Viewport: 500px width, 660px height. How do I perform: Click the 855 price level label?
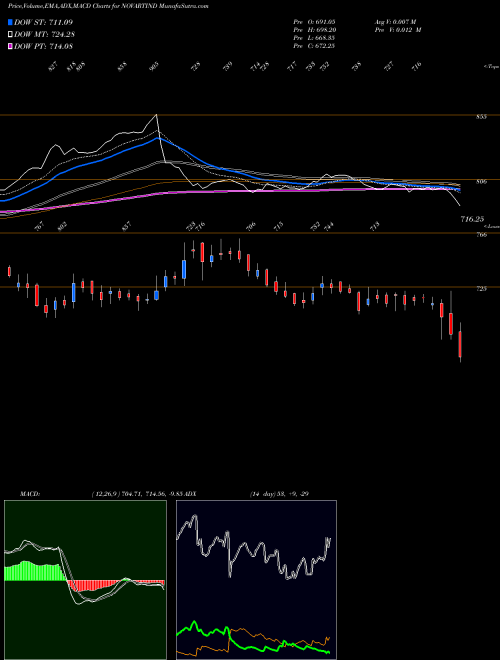coord(481,117)
